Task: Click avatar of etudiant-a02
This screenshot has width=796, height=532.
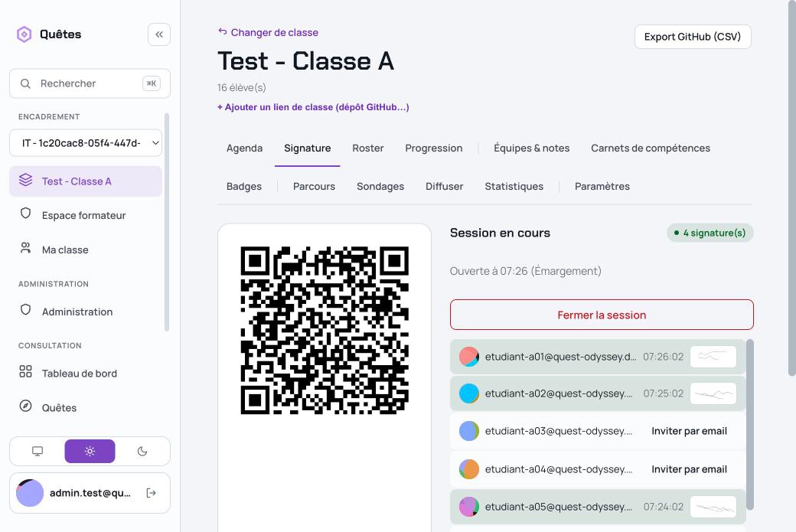Action: tap(469, 393)
